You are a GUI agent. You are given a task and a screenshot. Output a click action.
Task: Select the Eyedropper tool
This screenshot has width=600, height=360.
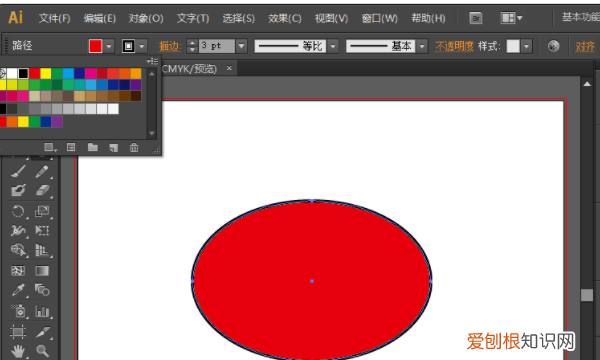[18, 290]
